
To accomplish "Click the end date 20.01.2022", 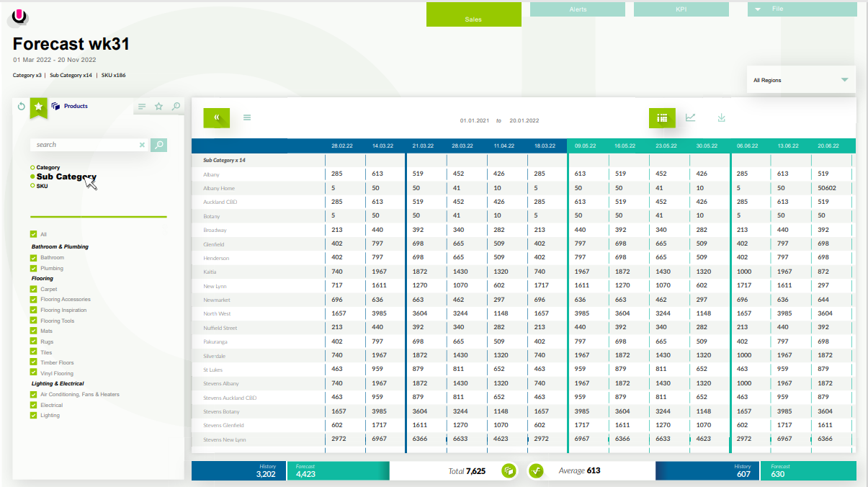I will pyautogui.click(x=524, y=121).
